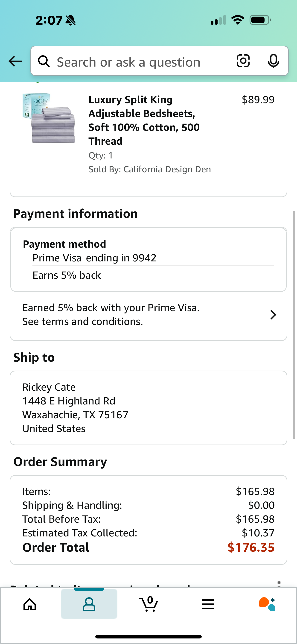This screenshot has width=297, height=644.
Task: Launch the Rufus AI assistant icon
Action: coord(267,604)
